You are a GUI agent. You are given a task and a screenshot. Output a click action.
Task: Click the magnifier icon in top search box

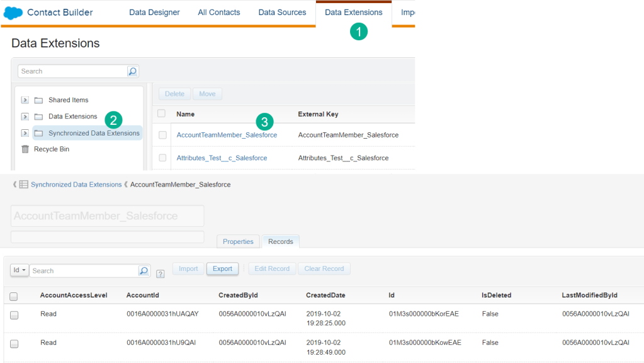click(x=132, y=71)
